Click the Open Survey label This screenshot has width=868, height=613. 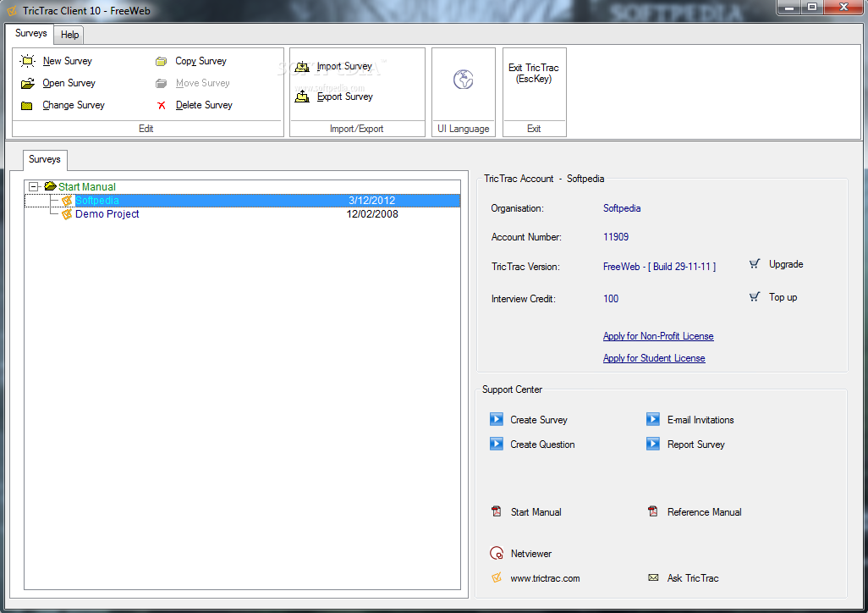point(69,83)
